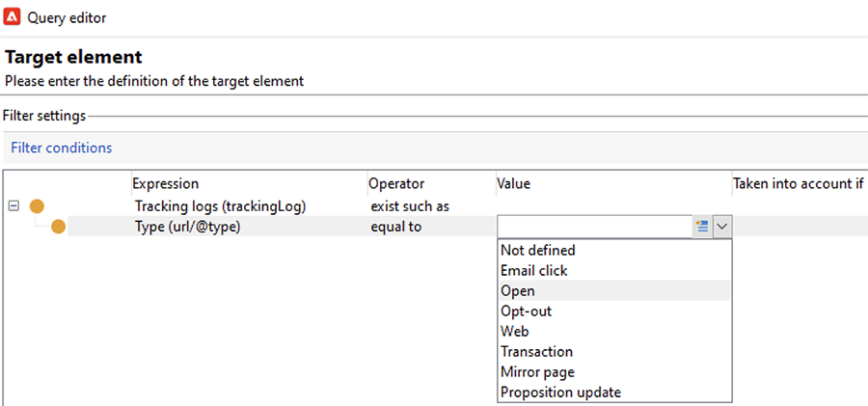Viewport: 868px width, 406px height.
Task: Open the Value dropdown arrow
Action: tap(722, 227)
